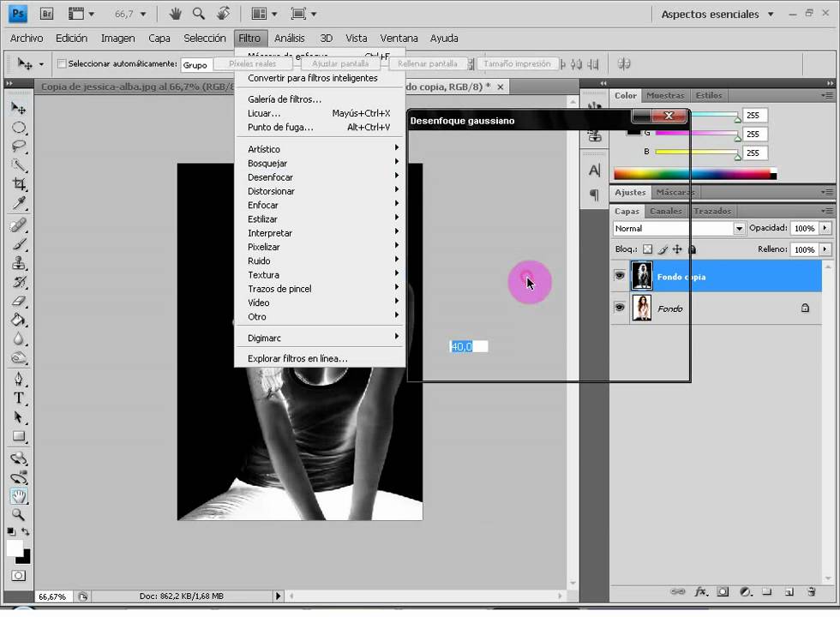Click the delete layer trash icon

812,592
